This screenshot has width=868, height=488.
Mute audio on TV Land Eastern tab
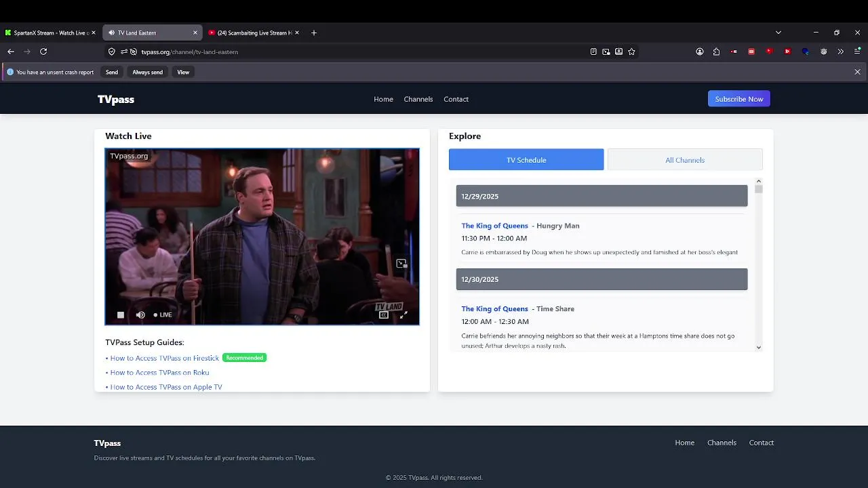click(112, 33)
